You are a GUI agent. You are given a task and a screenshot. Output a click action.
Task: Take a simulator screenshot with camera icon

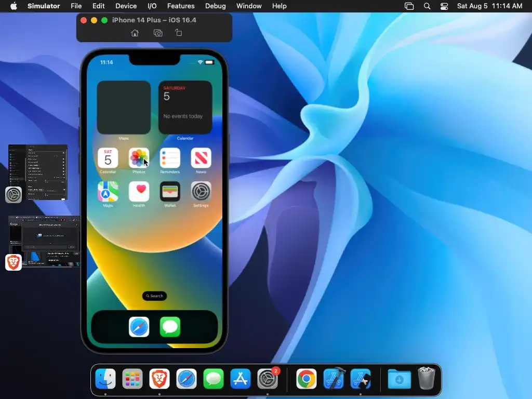pyautogui.click(x=158, y=33)
